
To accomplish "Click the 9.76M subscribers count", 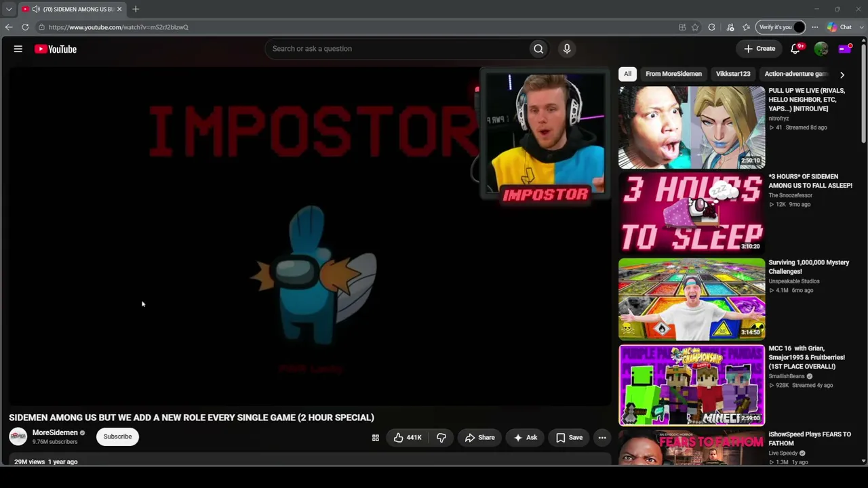I will click(x=55, y=442).
